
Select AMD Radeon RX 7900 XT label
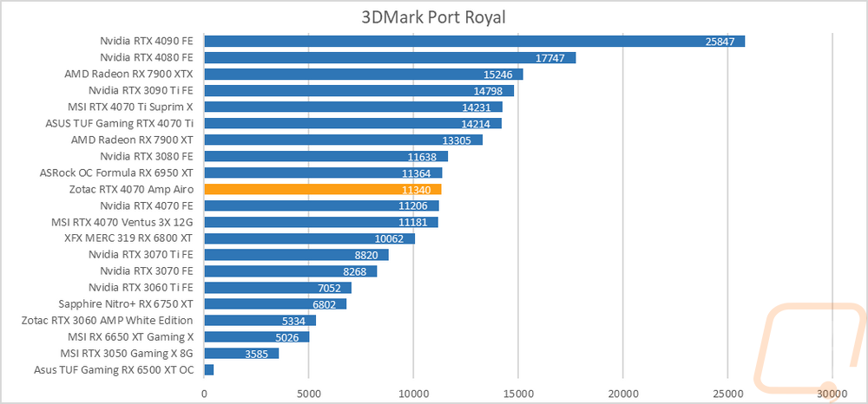(132, 140)
